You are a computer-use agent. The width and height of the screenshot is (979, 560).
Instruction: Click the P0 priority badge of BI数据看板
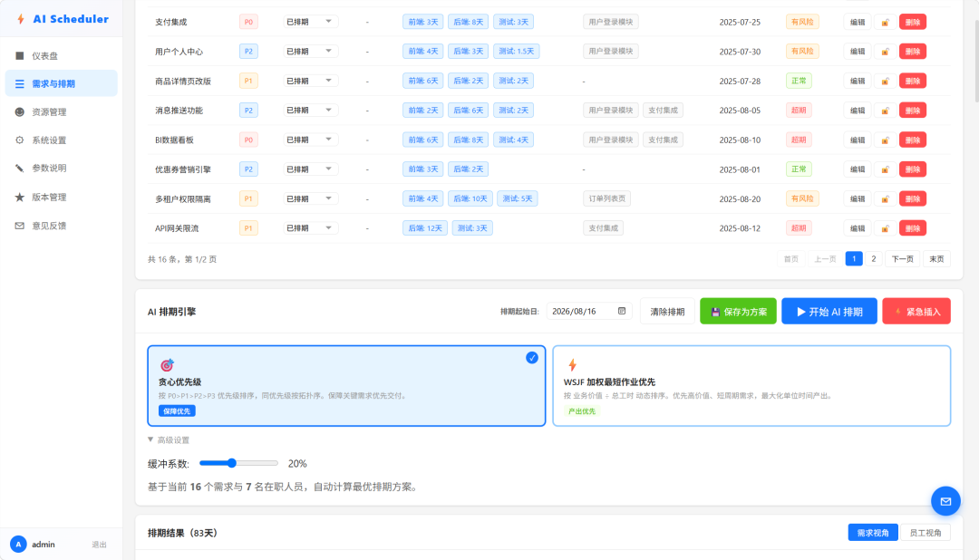(x=248, y=140)
